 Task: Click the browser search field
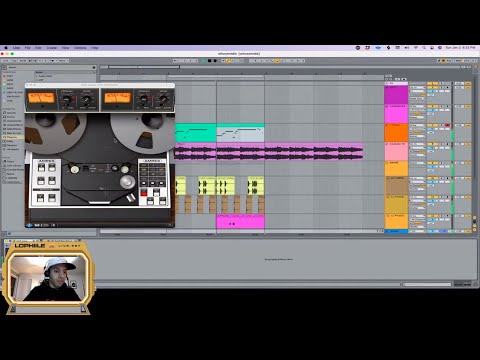50,67
